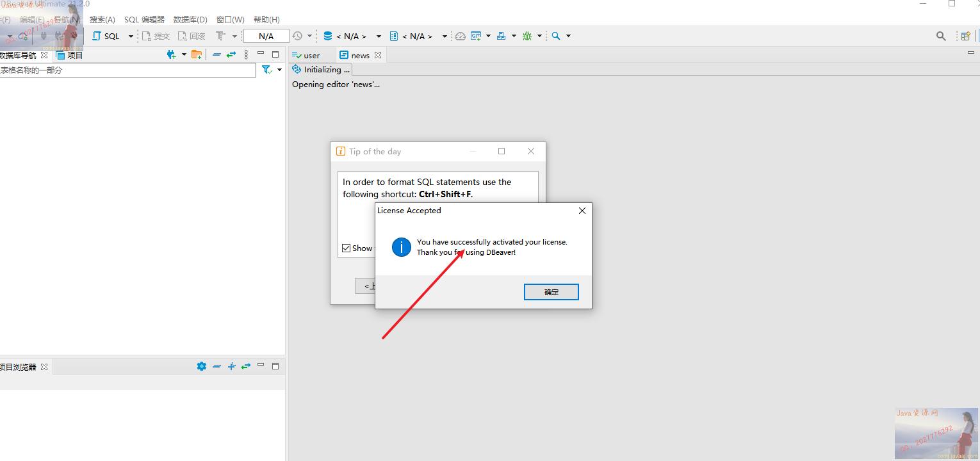Close the Tip of the day dialog
Image resolution: width=980 pixels, height=461 pixels.
[531, 151]
